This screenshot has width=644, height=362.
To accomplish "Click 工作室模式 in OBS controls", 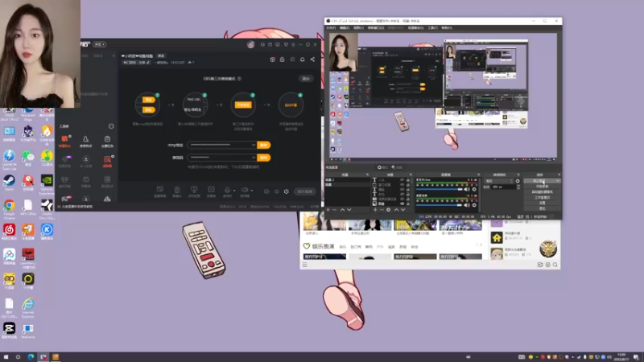I will pos(542,197).
